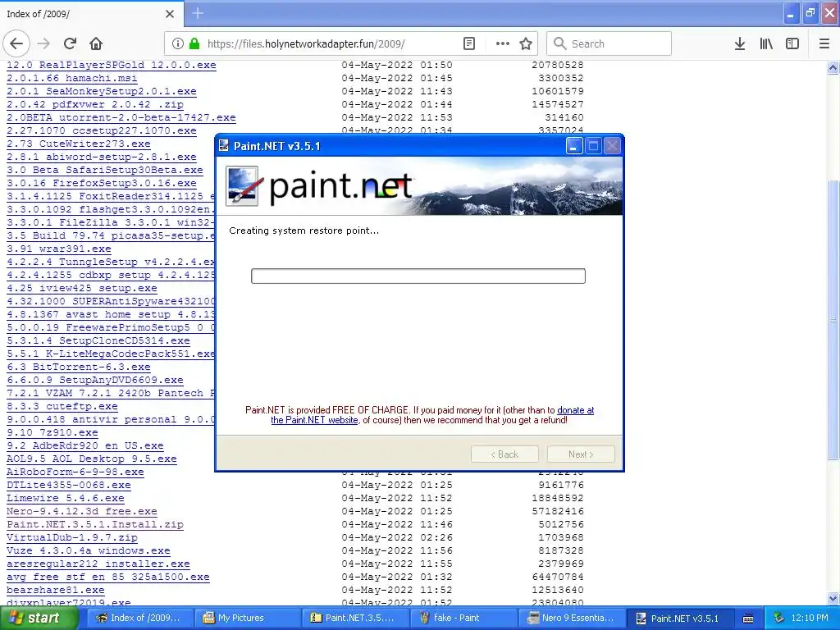Open cuteftp.exe link

(x=62, y=407)
